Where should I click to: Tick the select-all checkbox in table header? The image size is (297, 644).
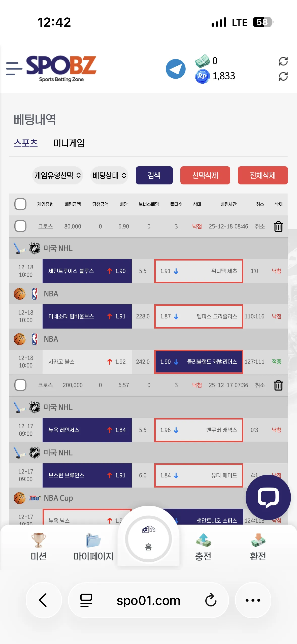[20, 204]
